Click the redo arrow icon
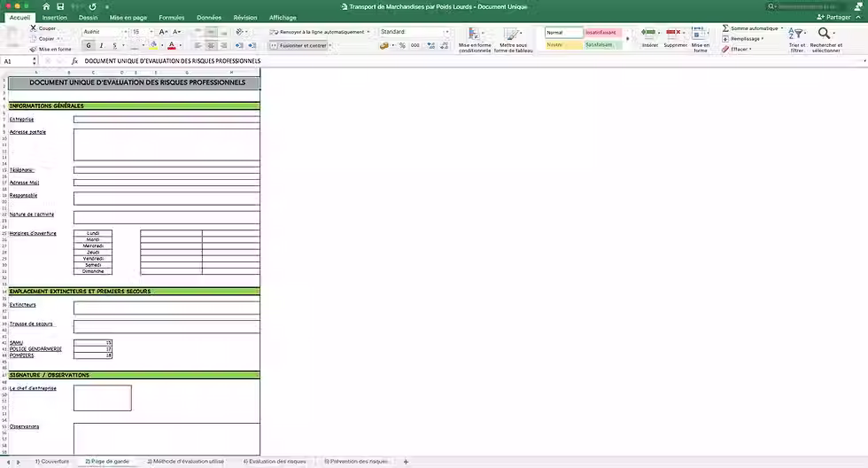This screenshot has width=868, height=468. (92, 6)
